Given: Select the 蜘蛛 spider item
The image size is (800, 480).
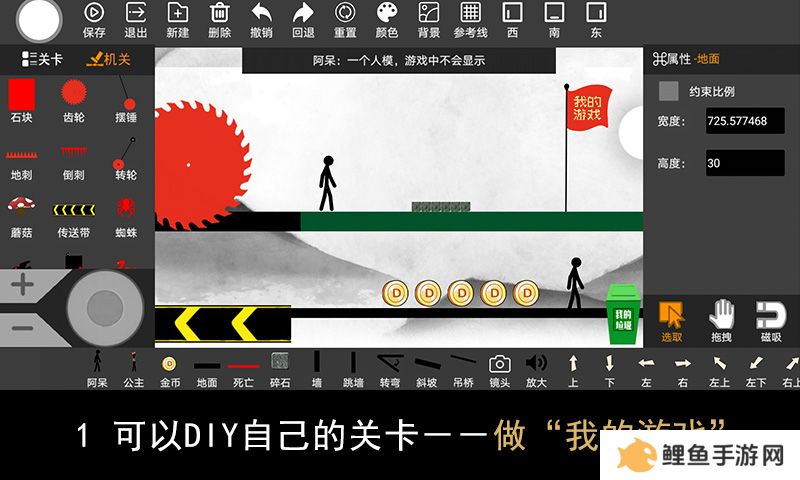Looking at the screenshot, I should [126, 208].
